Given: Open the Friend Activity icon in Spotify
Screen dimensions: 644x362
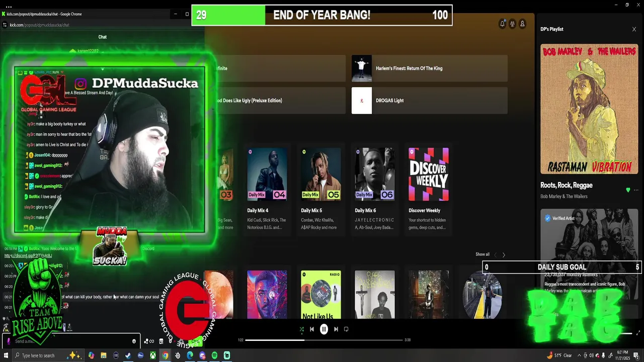Looking at the screenshot, I should (x=512, y=24).
